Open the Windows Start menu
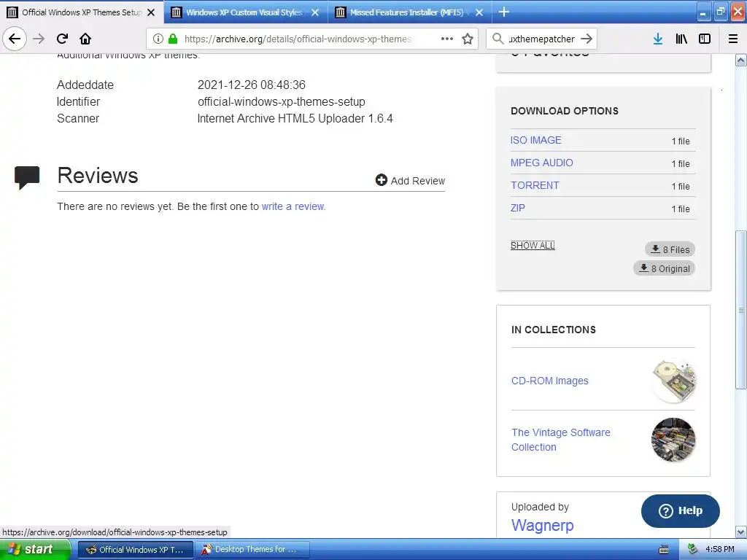747x560 pixels. click(36, 550)
